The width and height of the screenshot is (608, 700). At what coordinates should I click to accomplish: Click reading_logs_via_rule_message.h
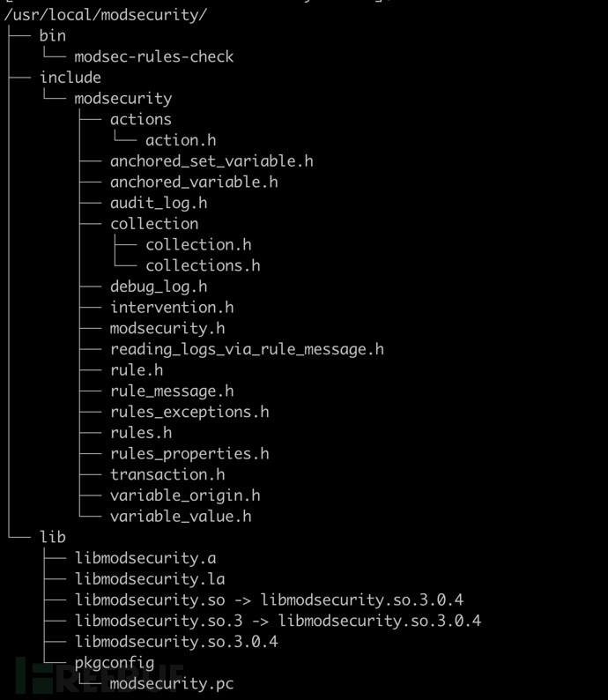(x=247, y=349)
